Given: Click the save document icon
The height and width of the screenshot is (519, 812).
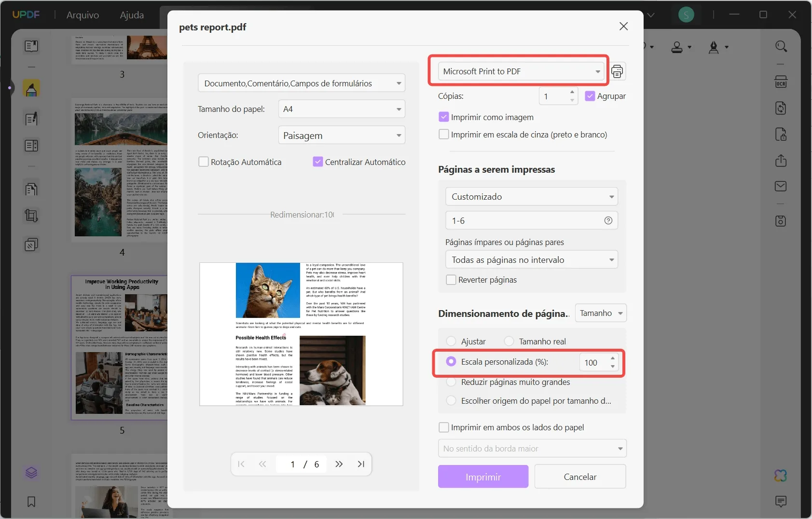Looking at the screenshot, I should (x=782, y=221).
